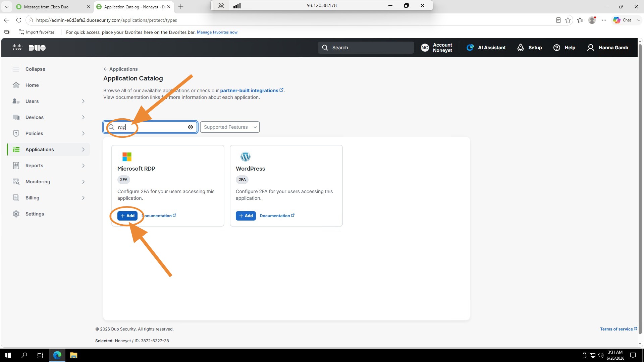This screenshot has height=362, width=644.
Task: Click the Microsoft RDP logo
Action: 127,157
